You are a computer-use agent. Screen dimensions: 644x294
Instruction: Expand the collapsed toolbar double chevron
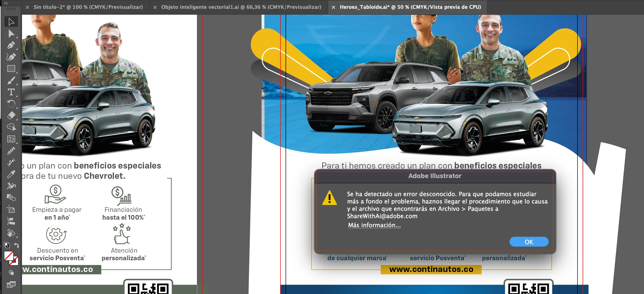coord(6,3)
